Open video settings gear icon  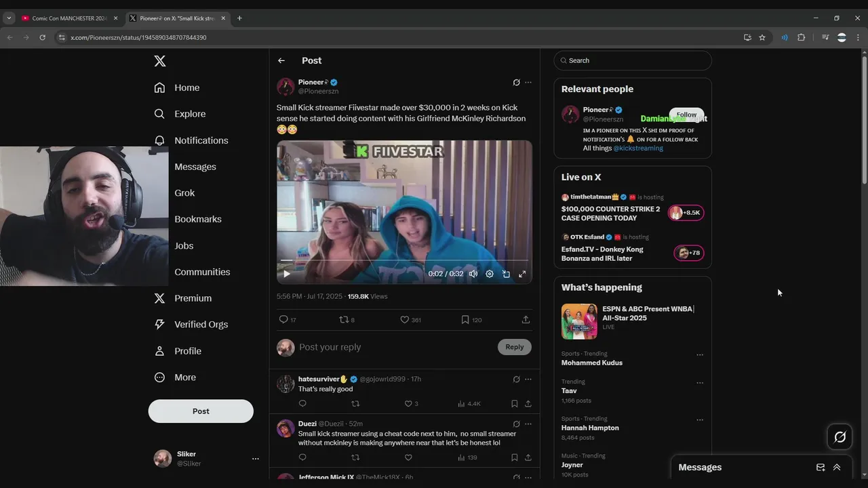point(490,274)
